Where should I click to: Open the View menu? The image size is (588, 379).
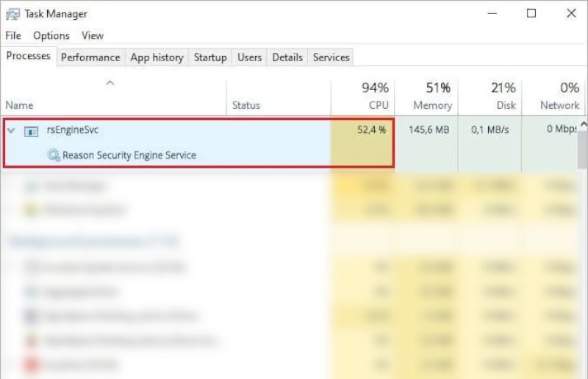pyautogui.click(x=93, y=35)
